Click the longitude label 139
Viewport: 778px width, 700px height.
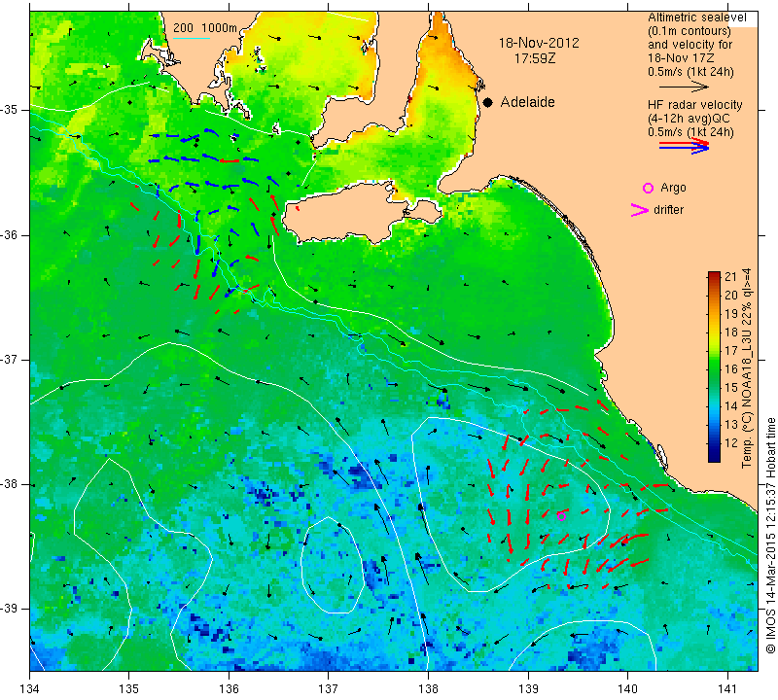coord(528,689)
